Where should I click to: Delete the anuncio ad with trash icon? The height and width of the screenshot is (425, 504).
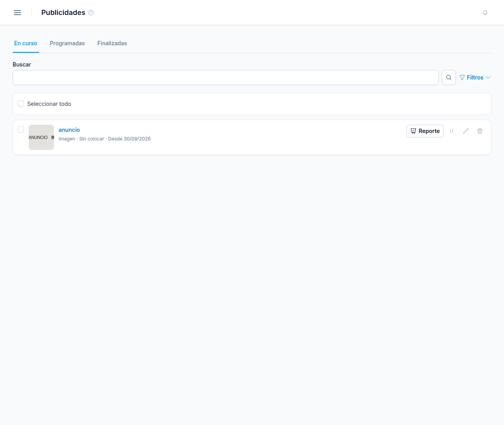tap(480, 131)
